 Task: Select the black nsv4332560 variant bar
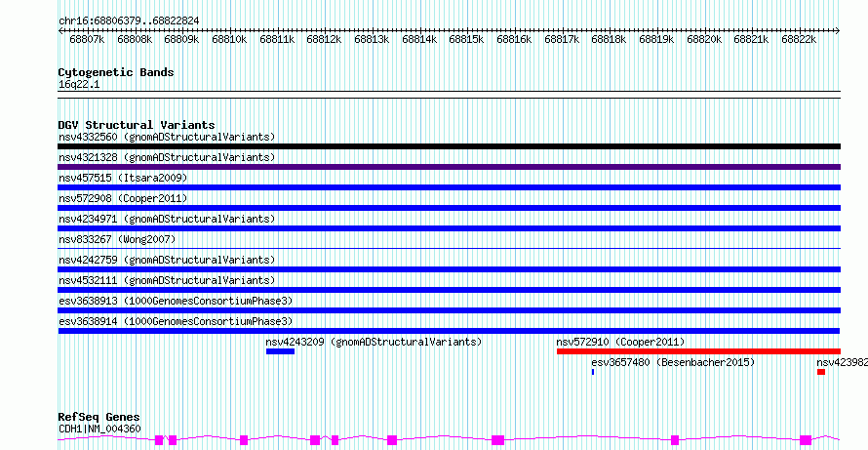449,146
